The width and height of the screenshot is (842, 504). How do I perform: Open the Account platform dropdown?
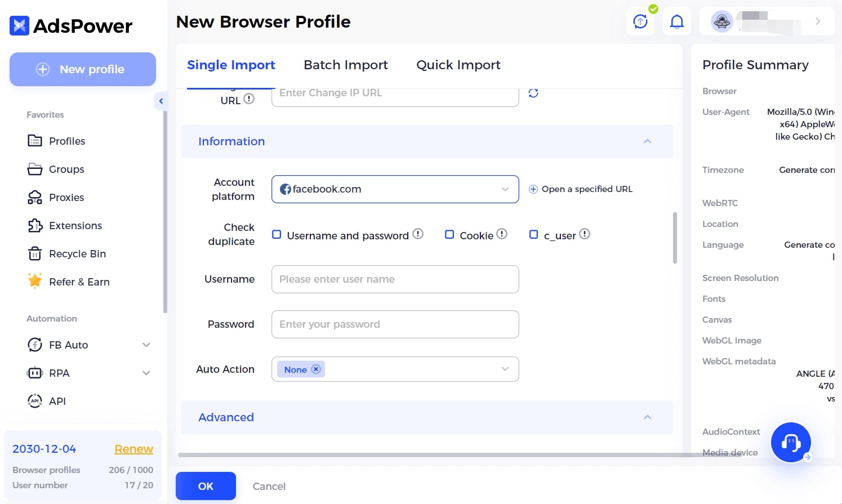click(395, 189)
